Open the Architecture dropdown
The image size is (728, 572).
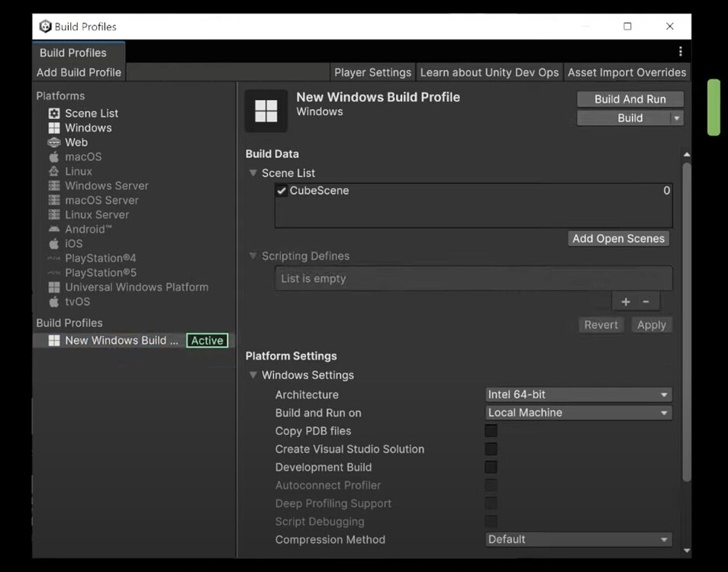point(578,394)
